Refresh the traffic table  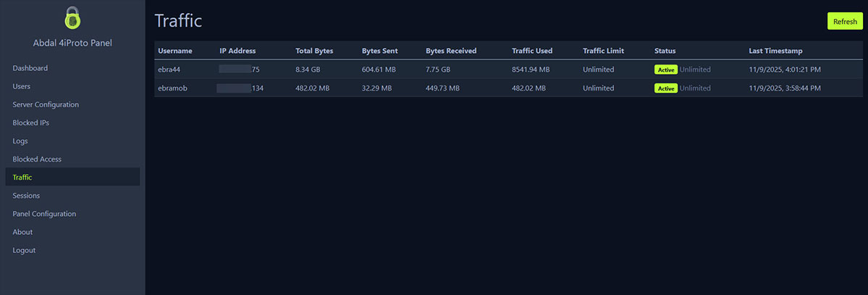tap(845, 21)
